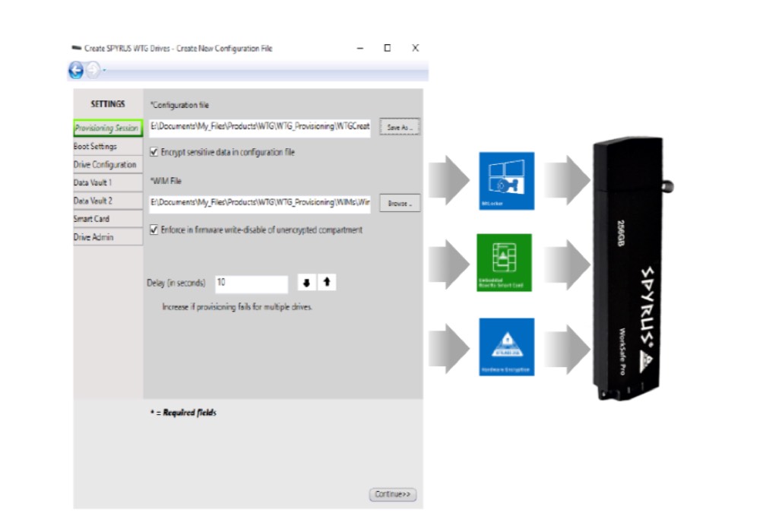The height and width of the screenshot is (532, 760).
Task: Click the greyed-out forward arrow button
Action: pos(93,70)
